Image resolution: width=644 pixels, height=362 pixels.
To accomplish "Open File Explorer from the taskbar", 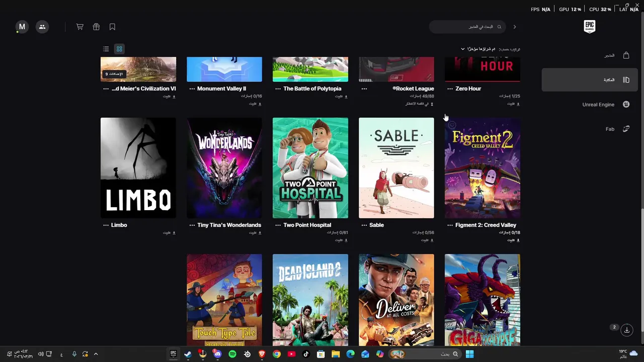I will (x=336, y=354).
